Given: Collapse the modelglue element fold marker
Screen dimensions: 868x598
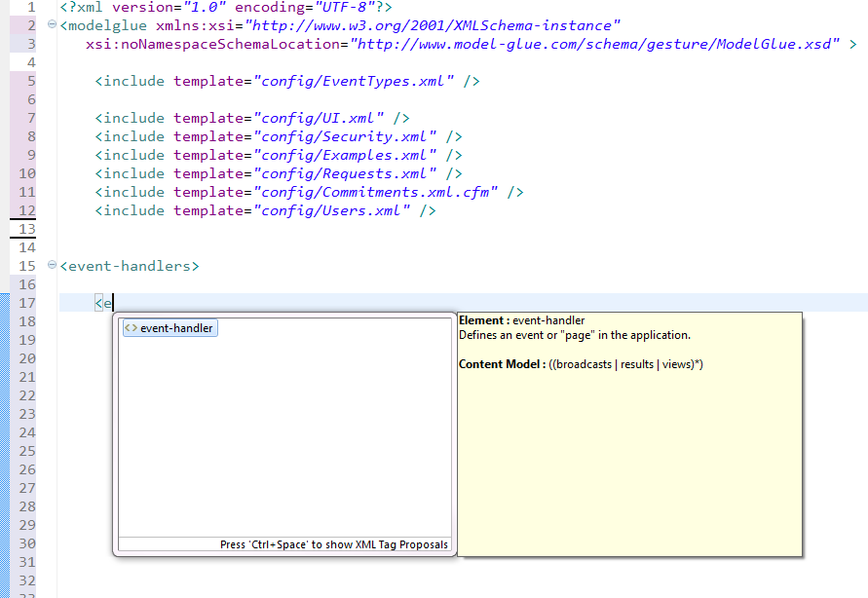Looking at the screenshot, I should (52, 23).
